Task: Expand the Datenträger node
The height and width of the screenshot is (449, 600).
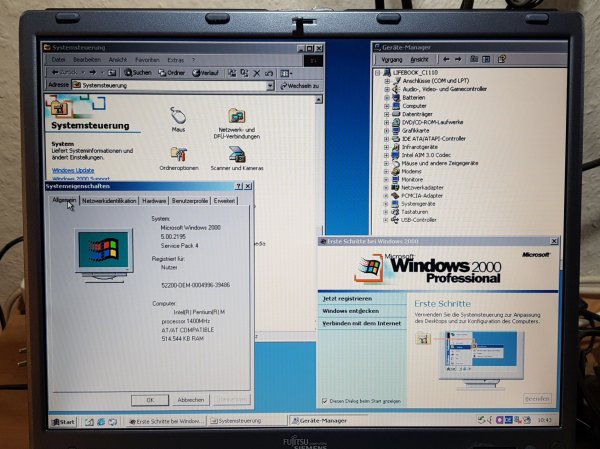Action: coord(386,114)
